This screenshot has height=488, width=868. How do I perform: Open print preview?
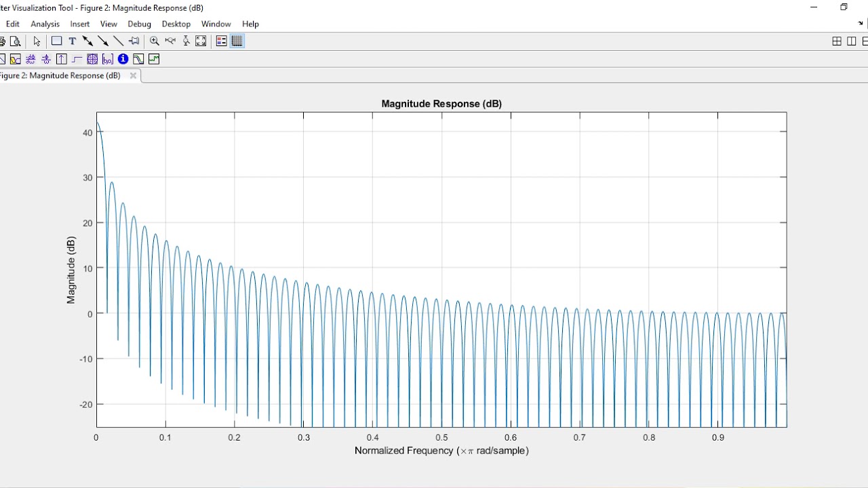pos(15,41)
